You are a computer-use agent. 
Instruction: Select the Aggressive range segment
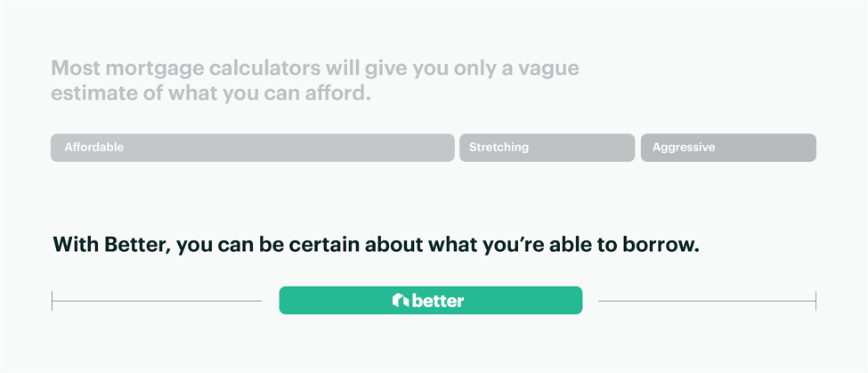728,148
